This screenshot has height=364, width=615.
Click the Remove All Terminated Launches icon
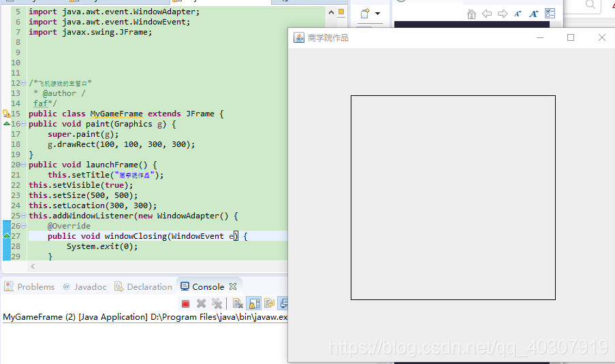tap(217, 303)
